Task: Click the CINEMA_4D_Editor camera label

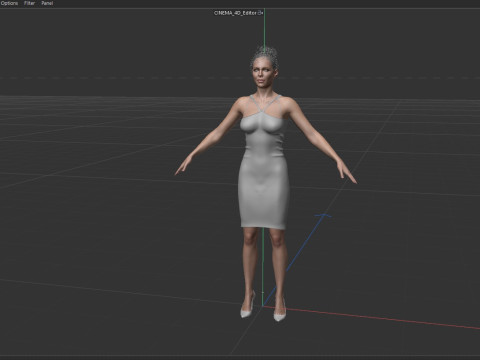Action: point(235,13)
